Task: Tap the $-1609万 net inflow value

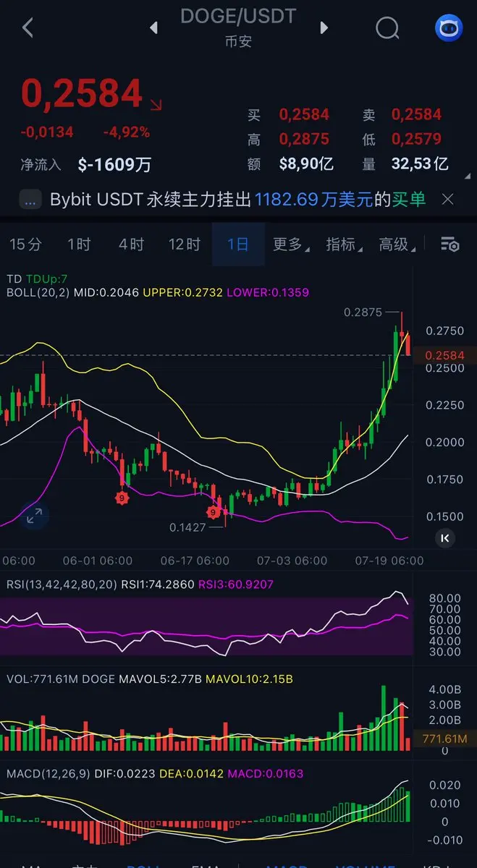Action: tap(114, 164)
